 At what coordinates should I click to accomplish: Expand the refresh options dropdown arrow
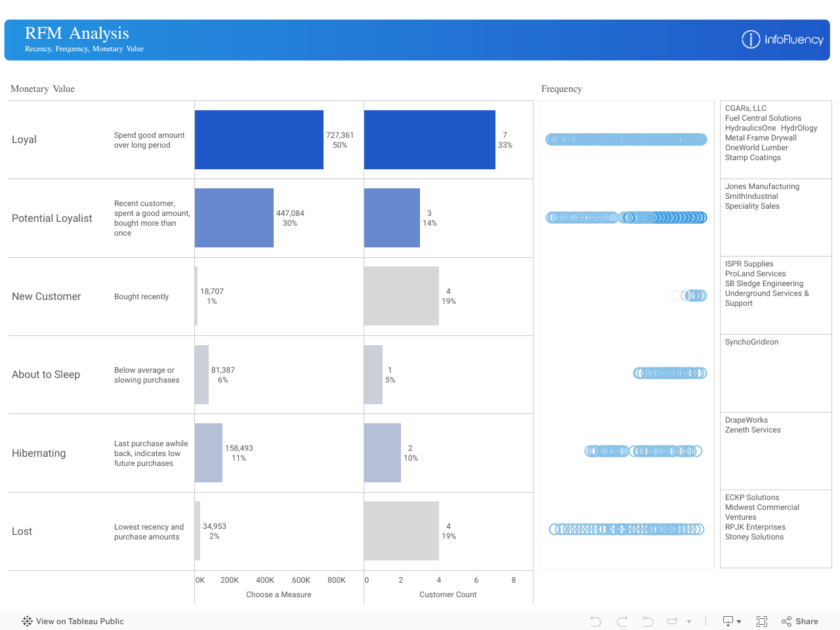[689, 621]
